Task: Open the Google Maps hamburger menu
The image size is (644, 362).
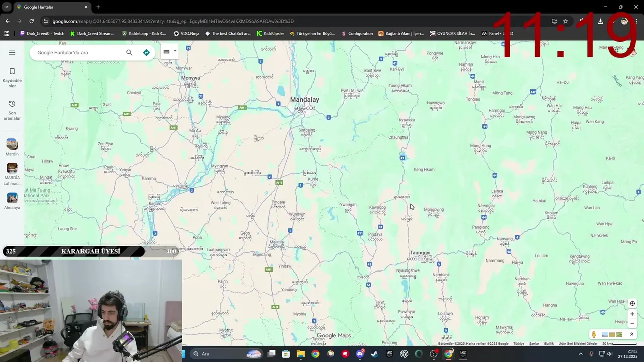Action: tap(12, 53)
